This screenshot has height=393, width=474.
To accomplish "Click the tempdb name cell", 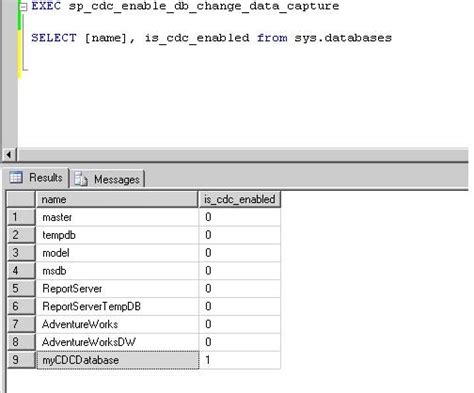I will (x=117, y=235).
